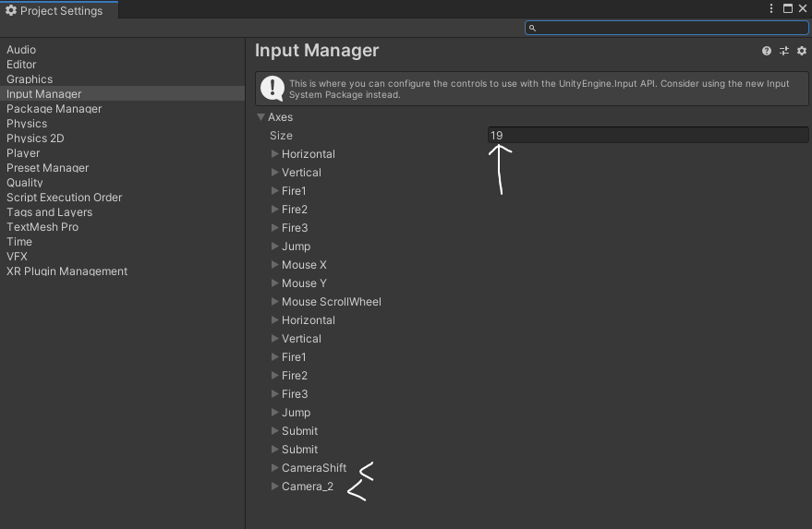Screen dimensions: 812x529
Task: Expand the Mouse X axis
Action: (x=275, y=264)
